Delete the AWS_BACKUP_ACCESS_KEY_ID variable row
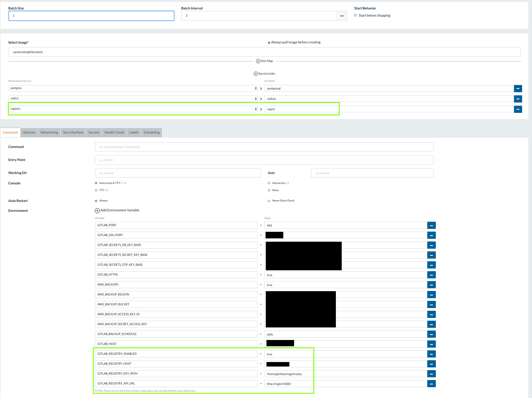The image size is (532, 398). coord(431,314)
